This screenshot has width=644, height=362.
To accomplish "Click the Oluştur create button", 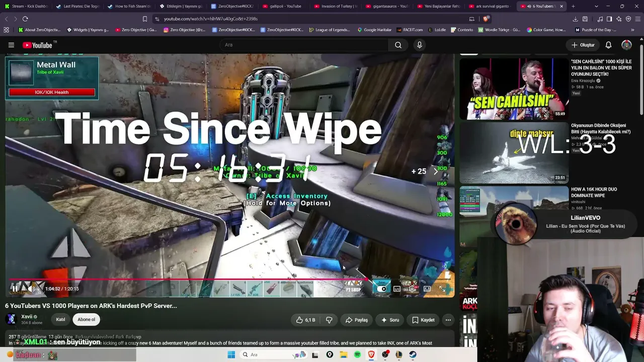I will 583,45.
